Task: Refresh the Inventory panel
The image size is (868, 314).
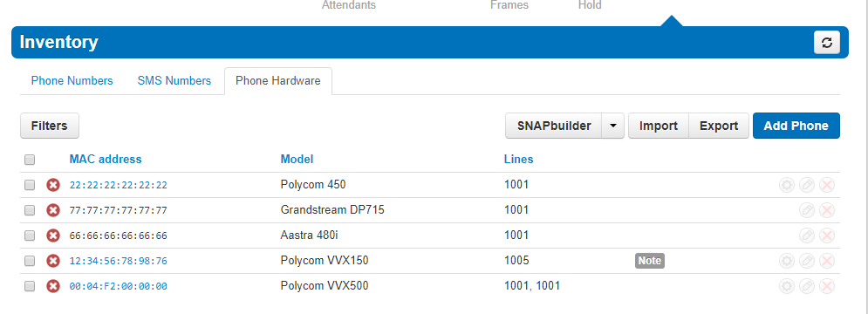Action: 826,43
